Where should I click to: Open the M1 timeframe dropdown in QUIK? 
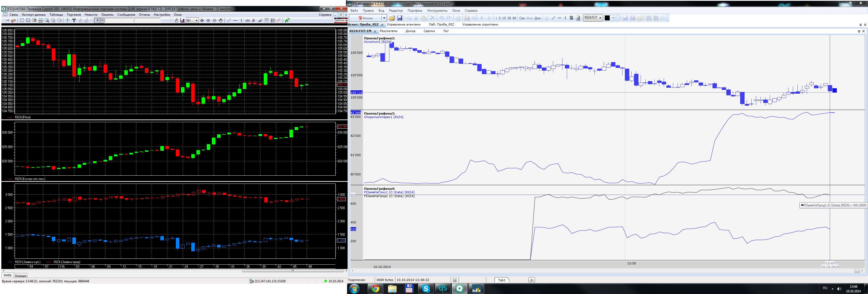(197, 21)
